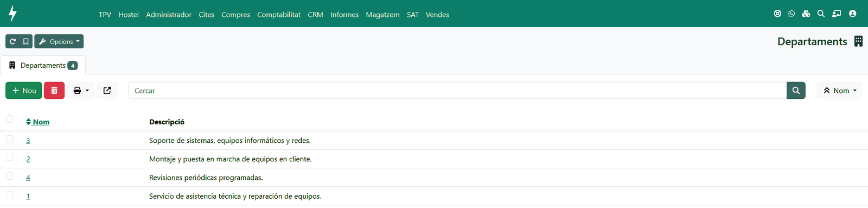
Task: Open the user account icon
Action: [x=852, y=14]
